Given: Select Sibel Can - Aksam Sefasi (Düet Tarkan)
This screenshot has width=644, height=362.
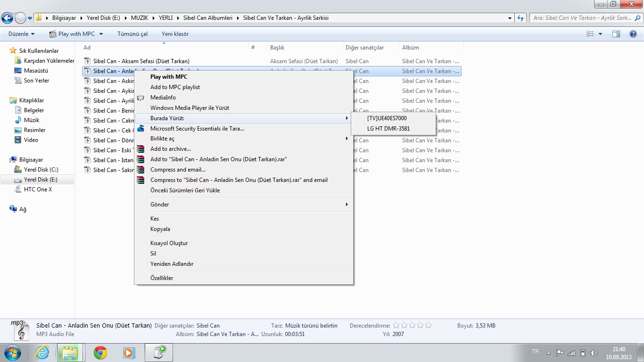Looking at the screenshot, I should pos(141,61).
